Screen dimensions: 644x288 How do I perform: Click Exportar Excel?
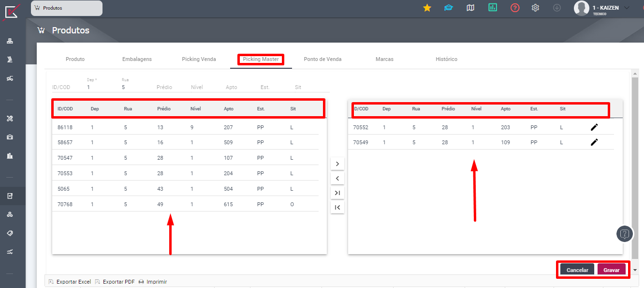70,282
